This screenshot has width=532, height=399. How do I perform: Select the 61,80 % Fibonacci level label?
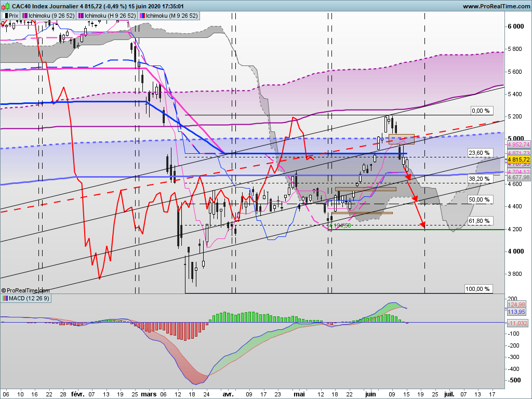(479, 221)
